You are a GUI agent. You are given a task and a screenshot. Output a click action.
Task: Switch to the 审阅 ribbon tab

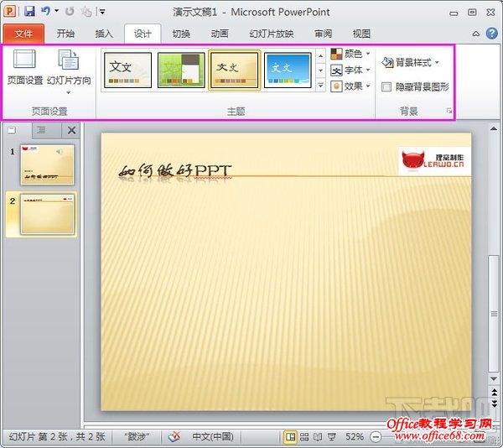pos(323,34)
